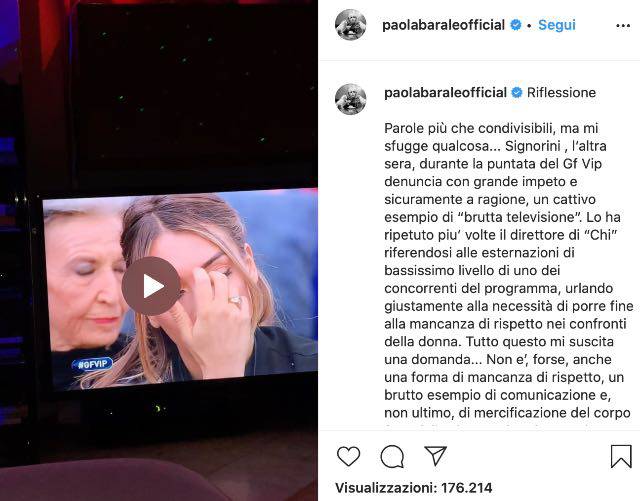View the Visualizzazioni 176.214 count

pos(413,488)
